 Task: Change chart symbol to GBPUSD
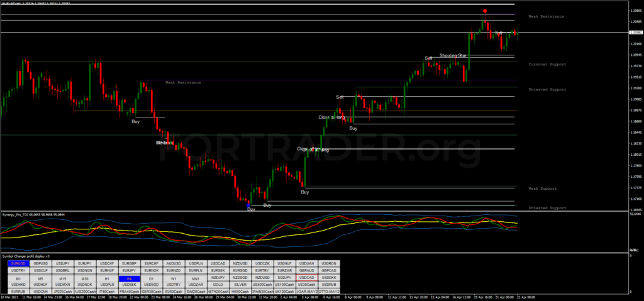click(41, 263)
